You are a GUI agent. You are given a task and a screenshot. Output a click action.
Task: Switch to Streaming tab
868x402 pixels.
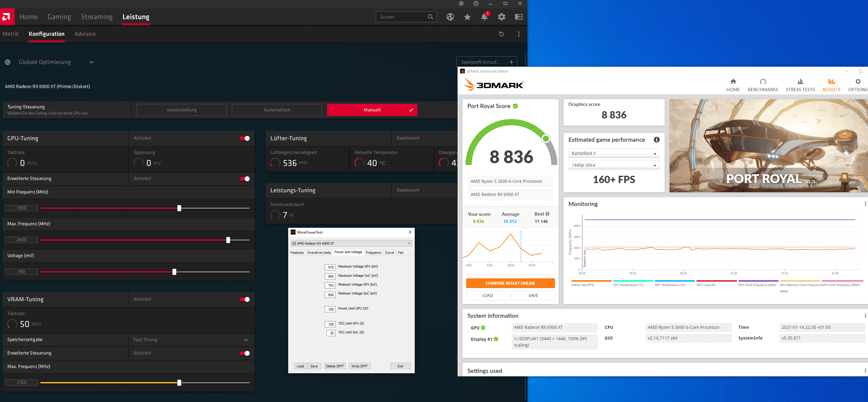coord(97,17)
